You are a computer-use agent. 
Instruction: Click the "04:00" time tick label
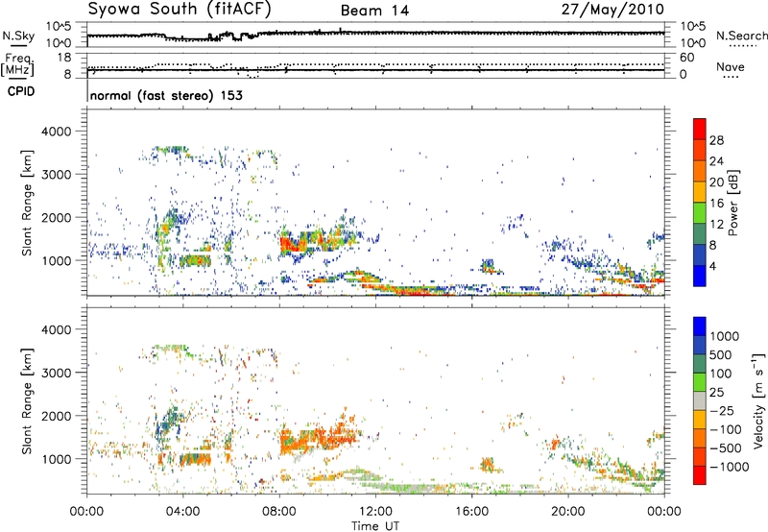point(182,512)
